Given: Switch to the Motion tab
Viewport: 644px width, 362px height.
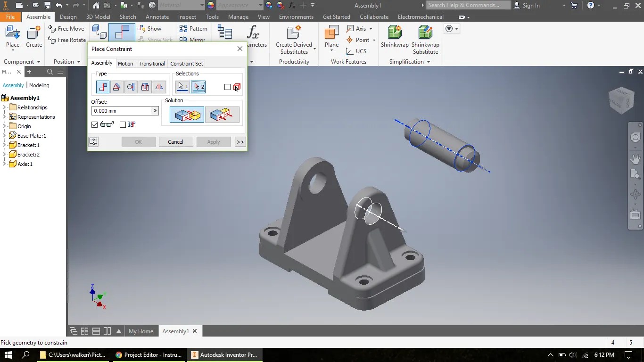Looking at the screenshot, I should click(125, 64).
